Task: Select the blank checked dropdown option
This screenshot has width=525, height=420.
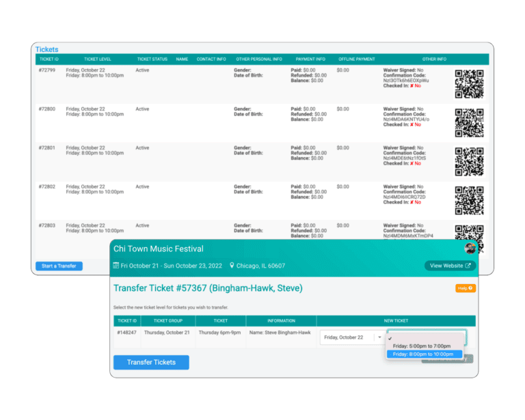Action: tap(424, 338)
